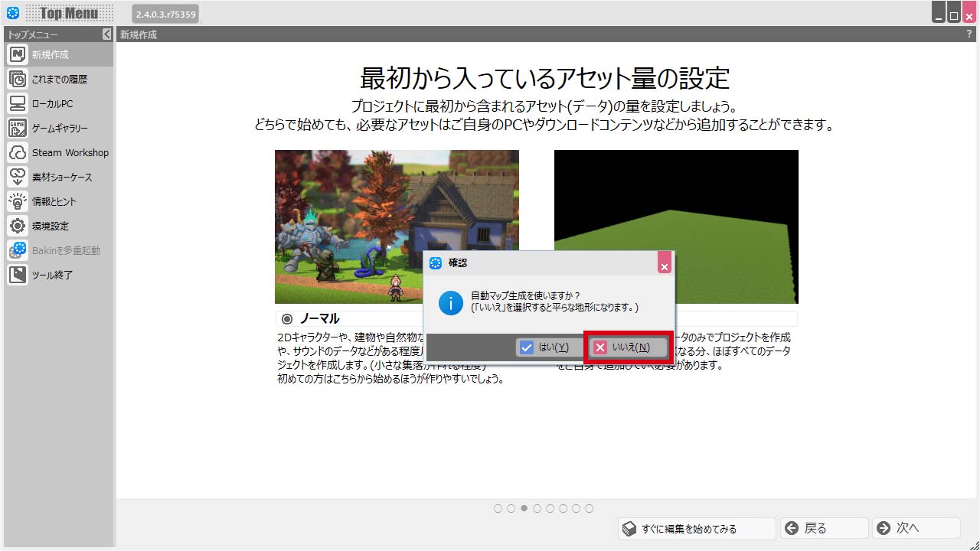Select the ノーマル radio button

point(287,318)
